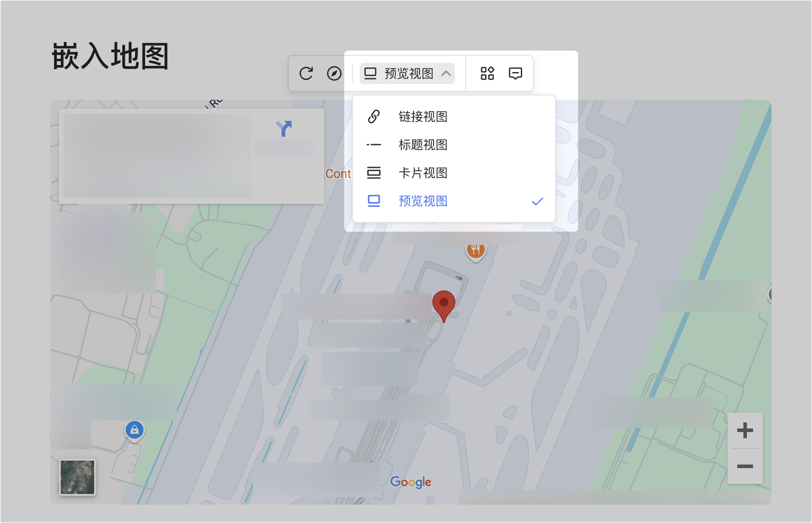Viewport: 812px width, 523px height.
Task: Click the blue lock marker on the map
Action: [x=135, y=431]
